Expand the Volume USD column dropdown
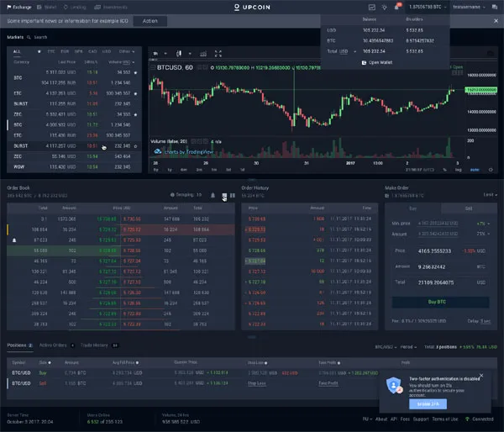This screenshot has width=504, height=432. click(x=122, y=62)
